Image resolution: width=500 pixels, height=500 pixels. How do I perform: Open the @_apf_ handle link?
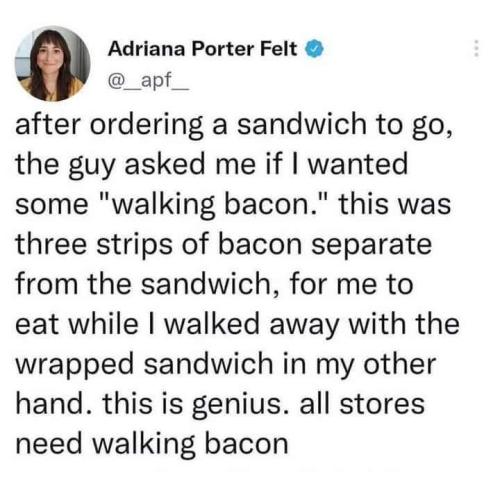(148, 80)
